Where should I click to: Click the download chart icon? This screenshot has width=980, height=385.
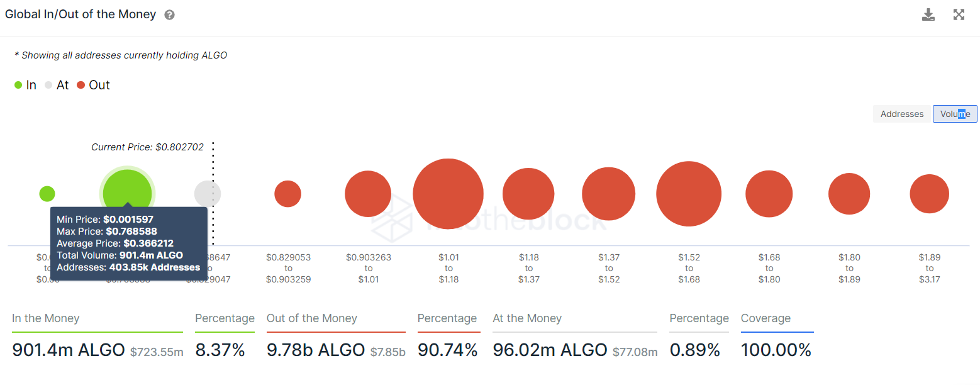pos(928,14)
